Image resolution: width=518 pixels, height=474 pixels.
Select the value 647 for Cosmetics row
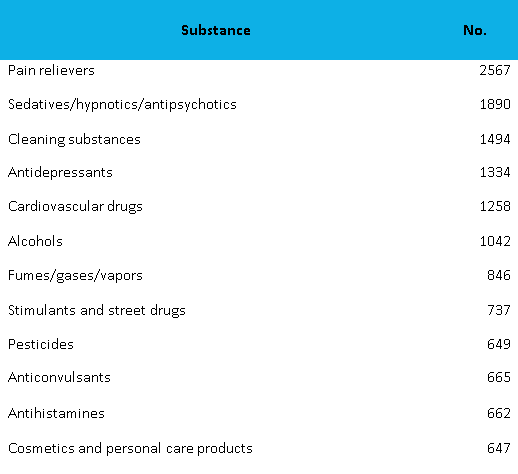[x=499, y=448]
